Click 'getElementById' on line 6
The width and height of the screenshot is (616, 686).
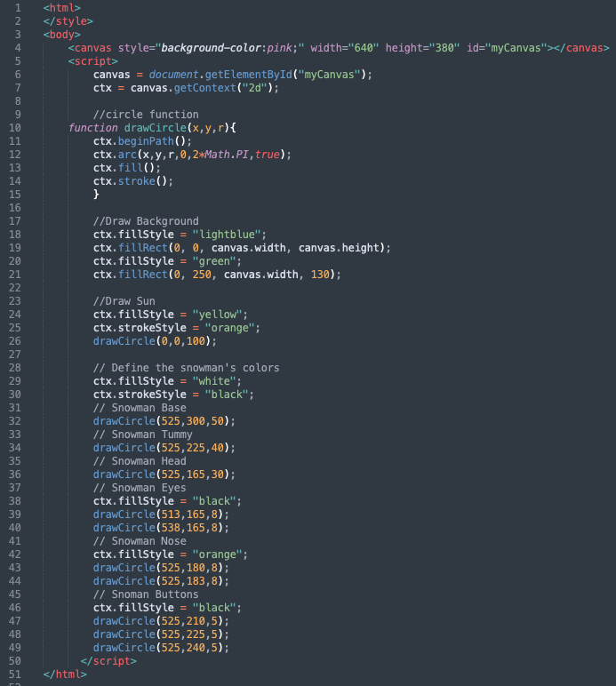click(249, 75)
